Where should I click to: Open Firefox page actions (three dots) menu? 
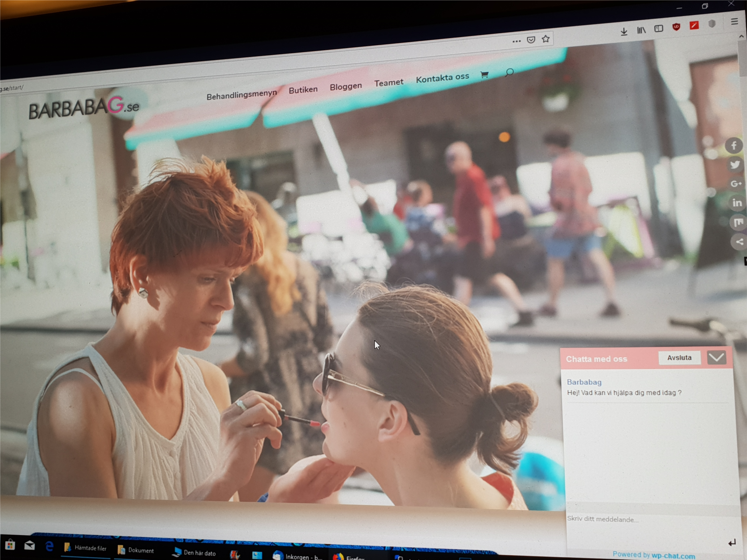click(516, 41)
